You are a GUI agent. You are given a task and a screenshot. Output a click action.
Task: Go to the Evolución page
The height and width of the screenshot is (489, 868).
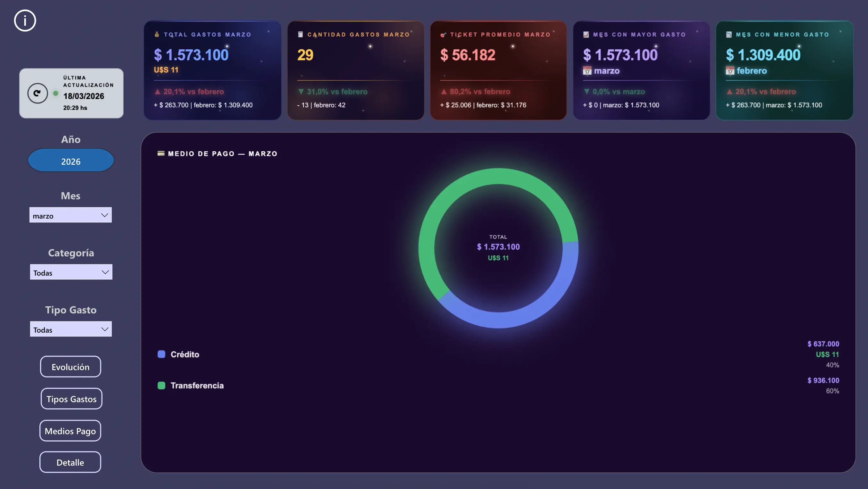point(70,367)
